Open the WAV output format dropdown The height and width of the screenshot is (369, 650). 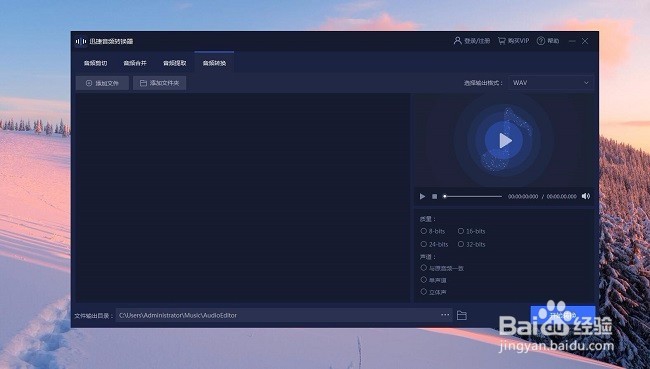click(551, 83)
